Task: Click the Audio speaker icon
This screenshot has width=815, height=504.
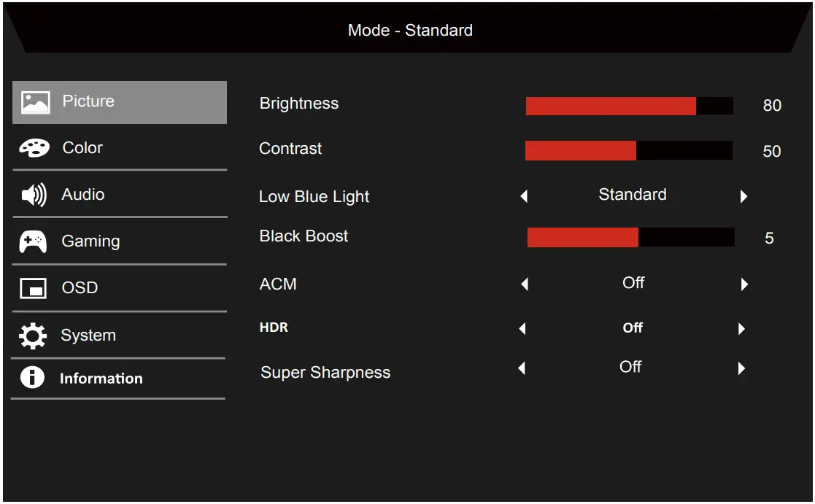Action: (33, 195)
